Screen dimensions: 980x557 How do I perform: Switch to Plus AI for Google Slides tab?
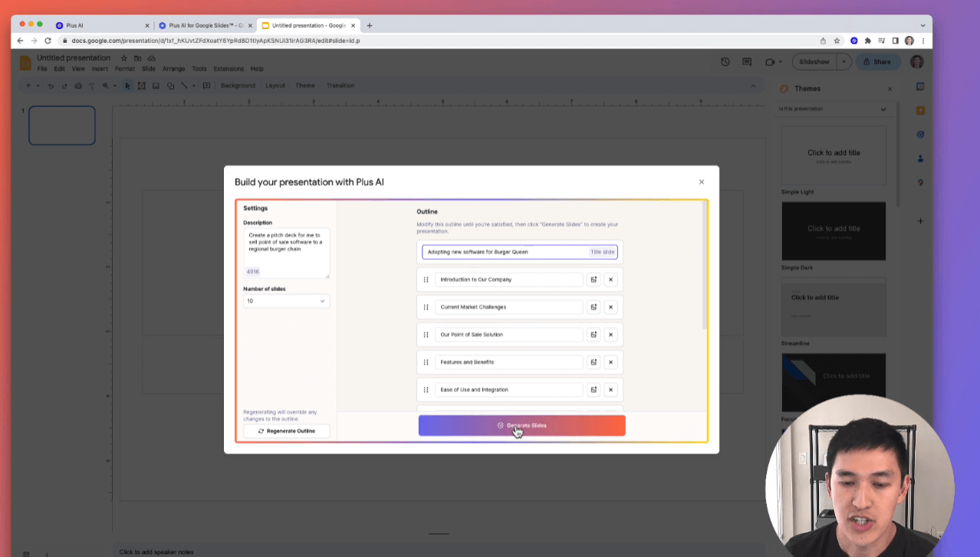point(204,25)
